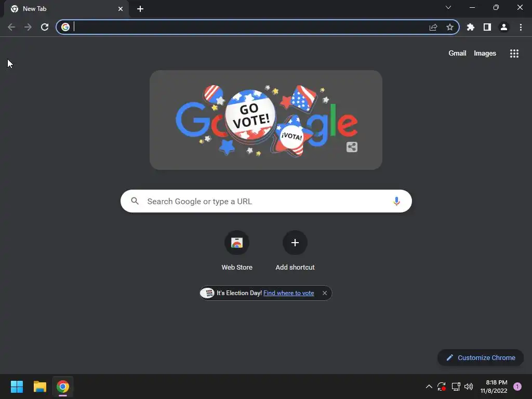The image size is (532, 399).
Task: Click the browser forward arrow
Action: point(28,27)
